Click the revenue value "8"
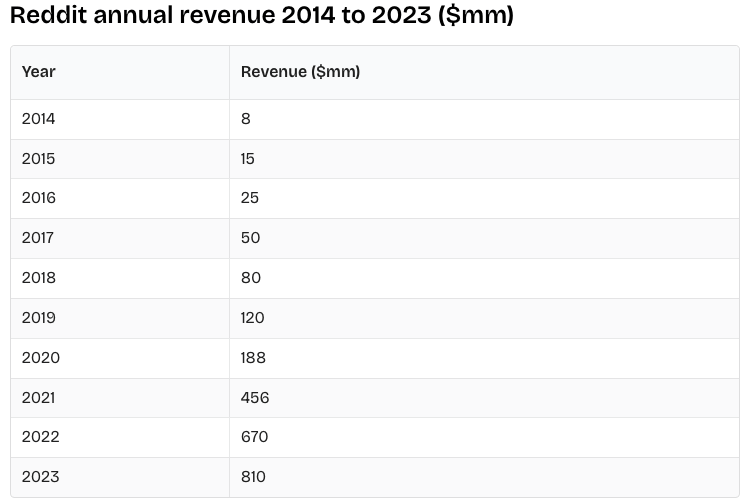The width and height of the screenshot is (748, 504). pyautogui.click(x=246, y=119)
